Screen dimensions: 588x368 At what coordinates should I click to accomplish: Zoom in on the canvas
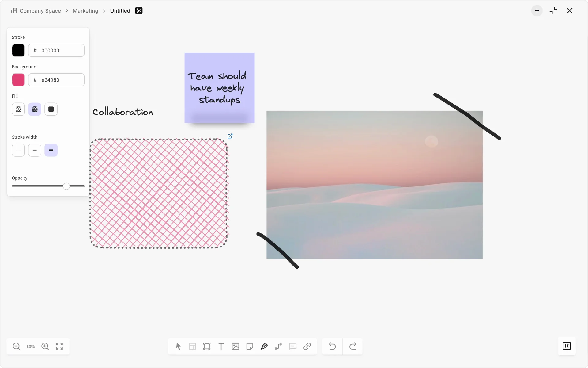[x=45, y=346]
